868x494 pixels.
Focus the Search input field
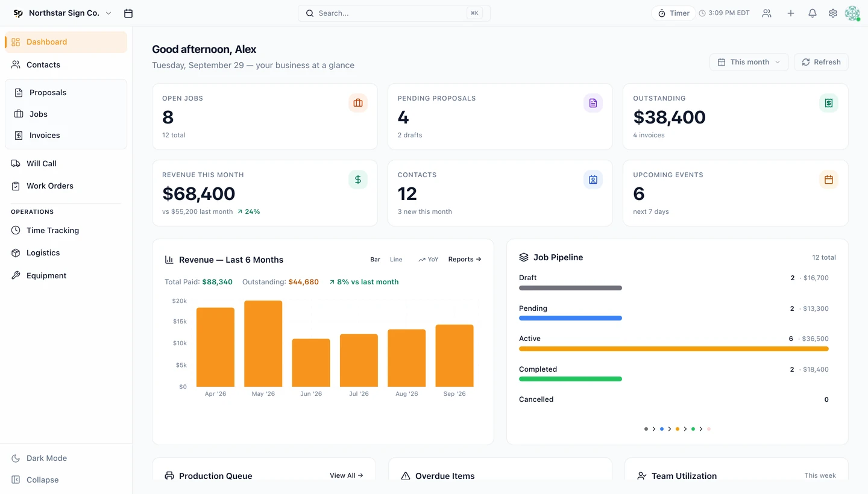394,13
